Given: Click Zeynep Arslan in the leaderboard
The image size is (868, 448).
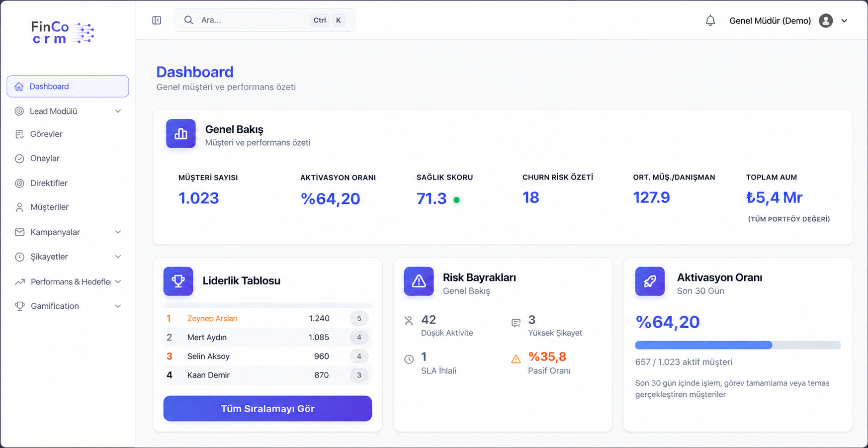Looking at the screenshot, I should (x=212, y=319).
